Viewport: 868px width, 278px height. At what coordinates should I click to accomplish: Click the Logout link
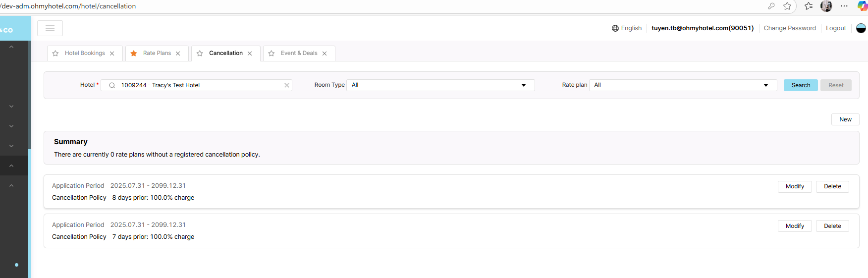836,28
